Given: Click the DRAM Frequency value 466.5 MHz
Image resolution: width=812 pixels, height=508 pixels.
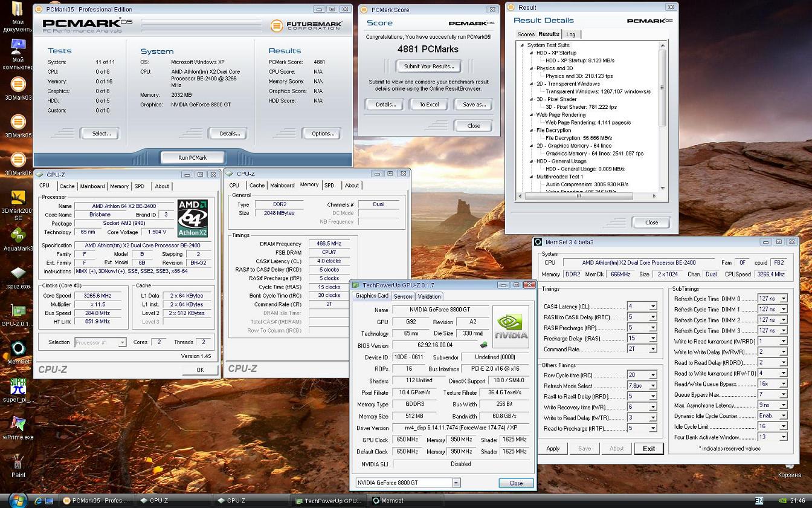Looking at the screenshot, I should [x=329, y=244].
